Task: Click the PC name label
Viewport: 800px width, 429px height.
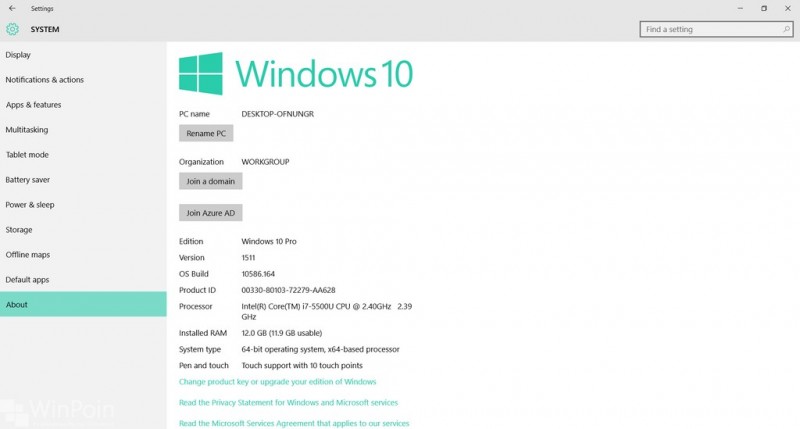Action: [x=194, y=114]
